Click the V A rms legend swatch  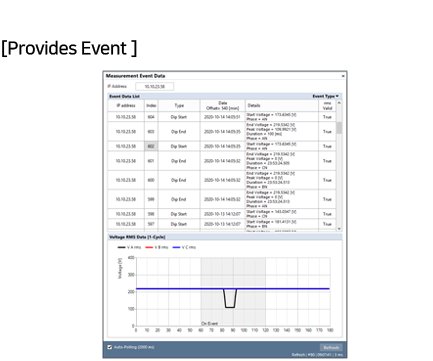tap(121, 247)
